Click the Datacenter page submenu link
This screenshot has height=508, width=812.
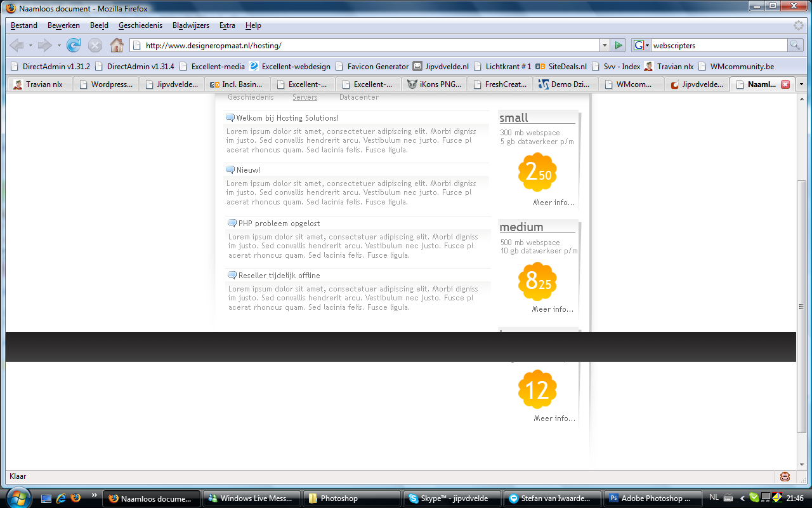click(x=359, y=97)
